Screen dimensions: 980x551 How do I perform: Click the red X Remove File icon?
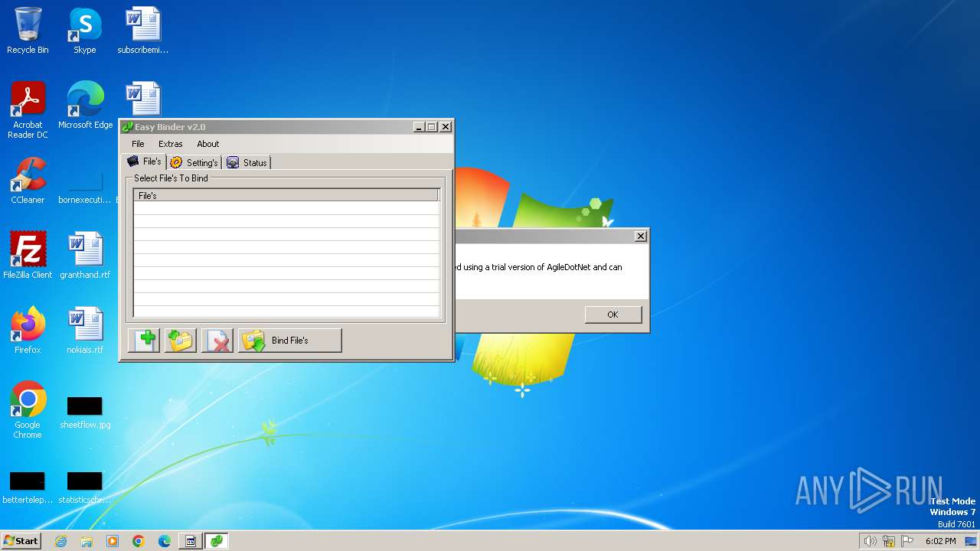tap(217, 341)
